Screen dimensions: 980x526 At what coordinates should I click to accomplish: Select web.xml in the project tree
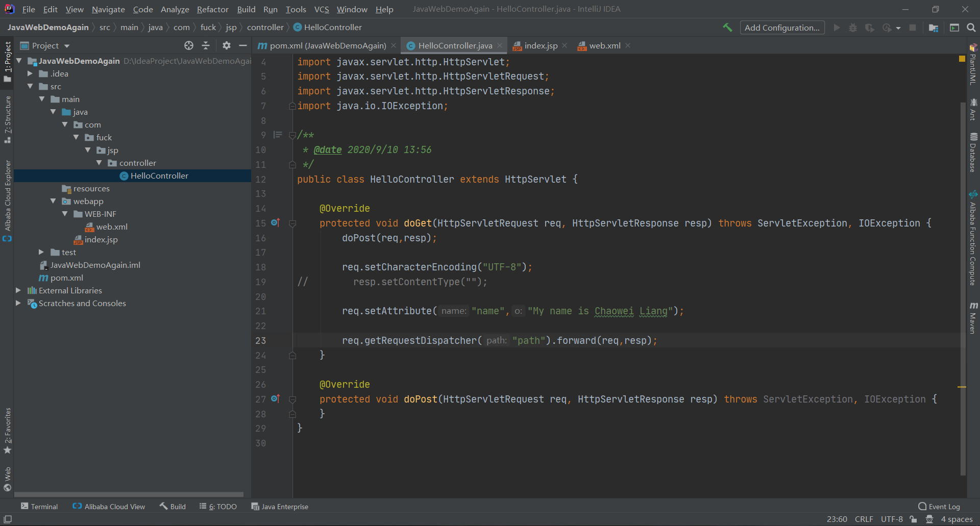click(112, 227)
